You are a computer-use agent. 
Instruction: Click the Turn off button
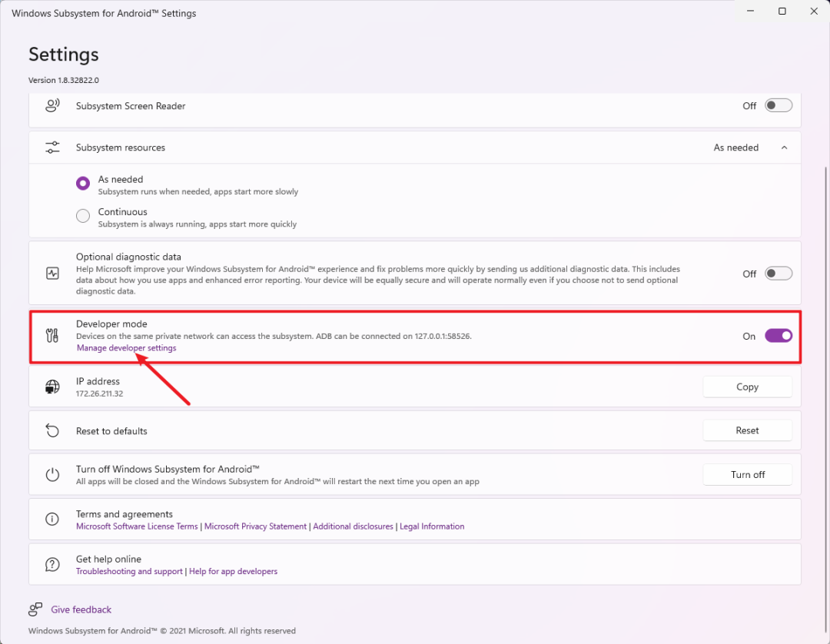[x=747, y=475]
